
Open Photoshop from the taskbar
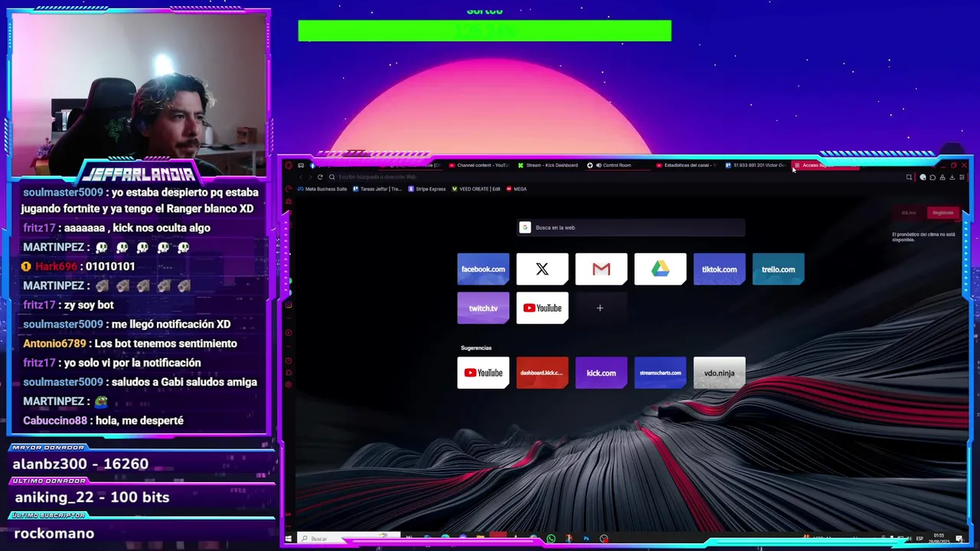click(x=586, y=539)
